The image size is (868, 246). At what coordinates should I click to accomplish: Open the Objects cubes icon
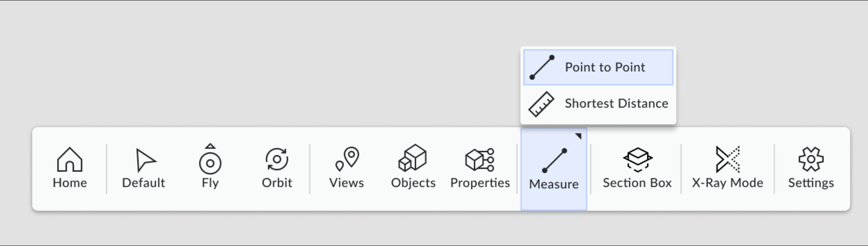(413, 158)
